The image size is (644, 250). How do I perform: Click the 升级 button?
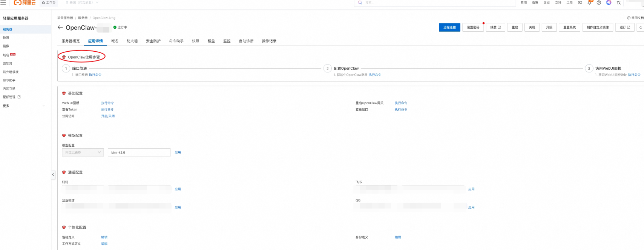click(549, 27)
